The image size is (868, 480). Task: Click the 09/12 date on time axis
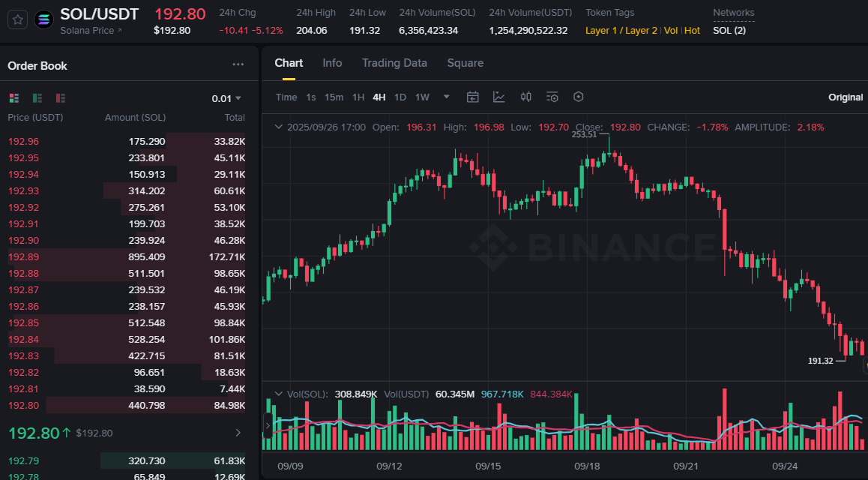(x=389, y=466)
